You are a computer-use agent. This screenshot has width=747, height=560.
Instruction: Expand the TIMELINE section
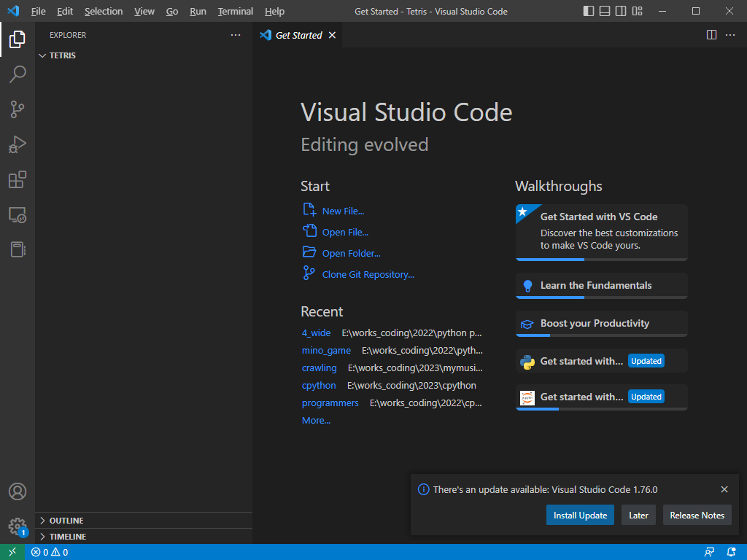(x=144, y=536)
